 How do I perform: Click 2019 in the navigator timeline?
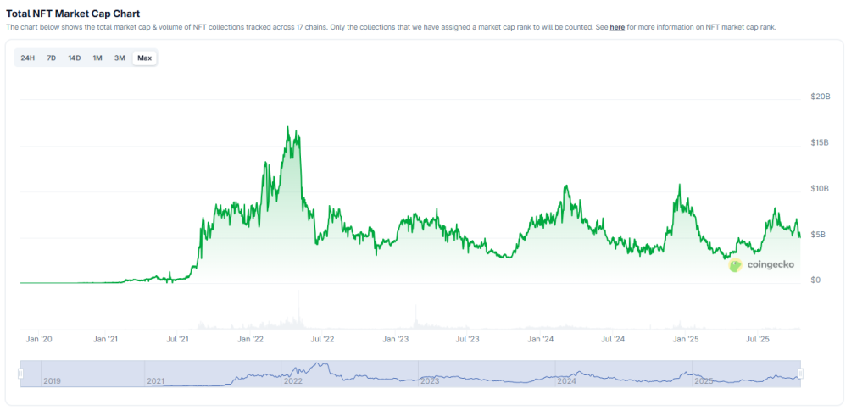click(53, 381)
